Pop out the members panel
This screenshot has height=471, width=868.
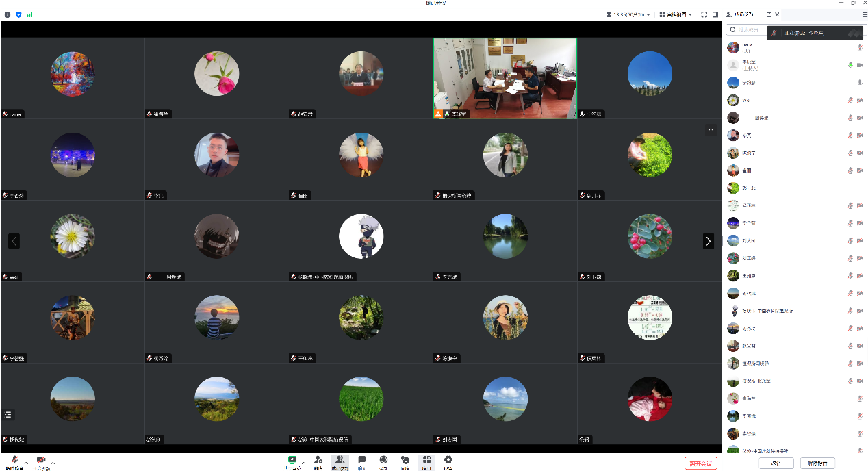769,14
